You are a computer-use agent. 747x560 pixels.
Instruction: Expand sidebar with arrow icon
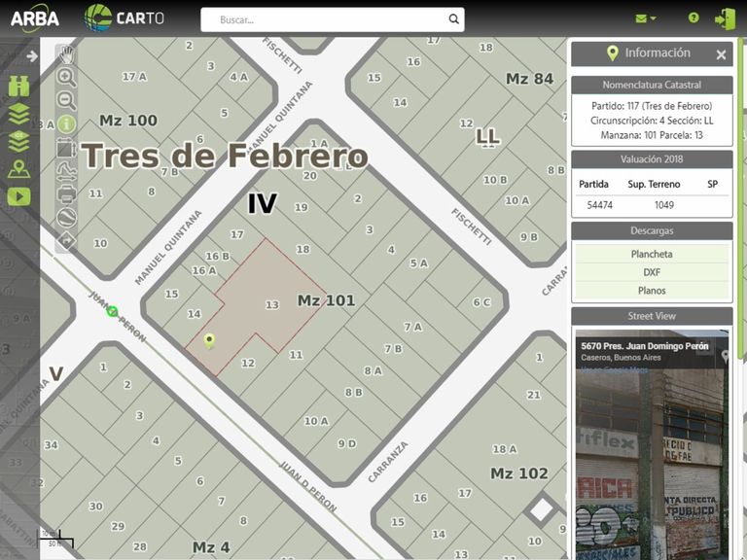coord(32,56)
